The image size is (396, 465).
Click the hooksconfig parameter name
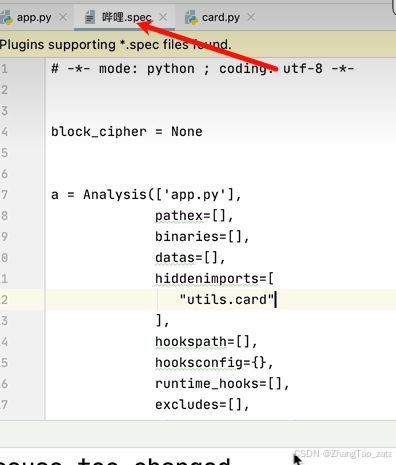coord(199,362)
